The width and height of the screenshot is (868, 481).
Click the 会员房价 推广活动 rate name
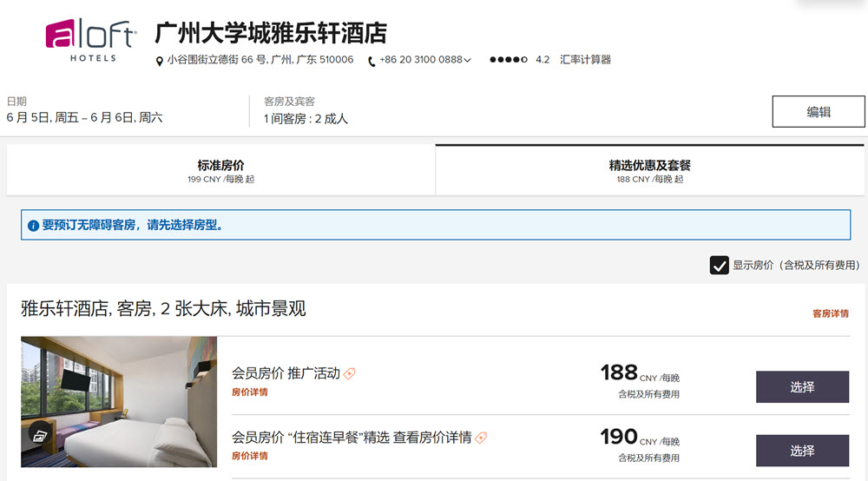click(x=286, y=373)
